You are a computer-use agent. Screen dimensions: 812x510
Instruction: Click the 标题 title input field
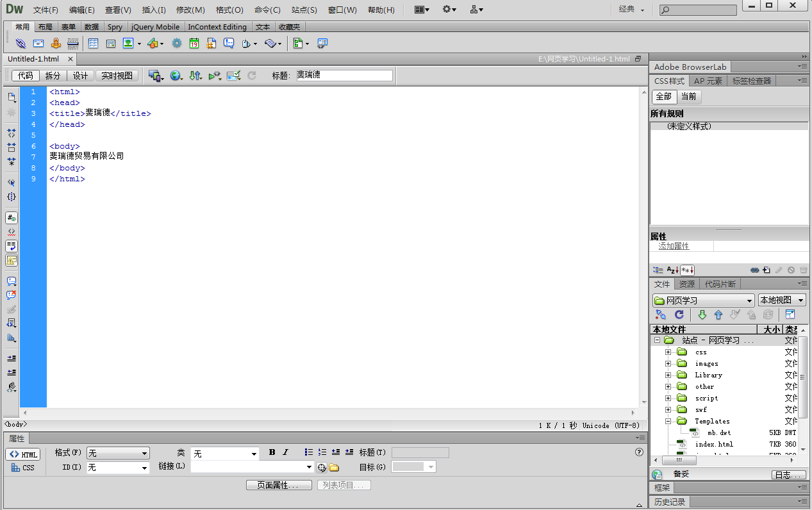pyautogui.click(x=344, y=76)
